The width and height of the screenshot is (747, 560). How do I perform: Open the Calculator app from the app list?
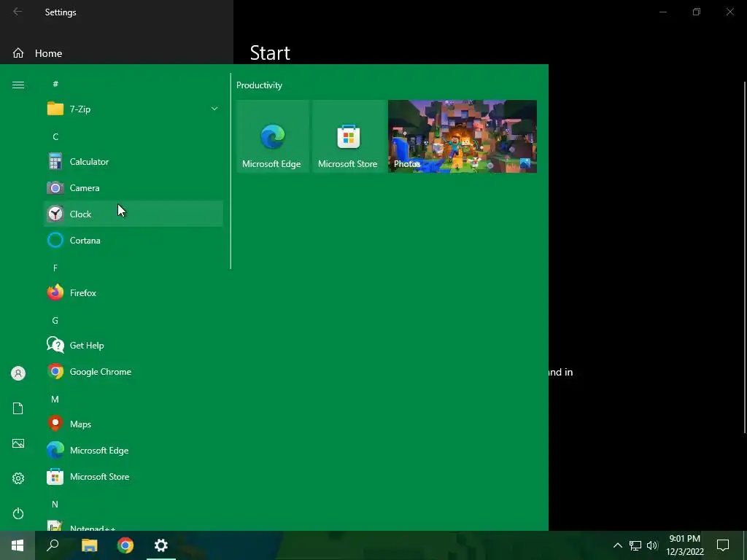click(x=133, y=162)
